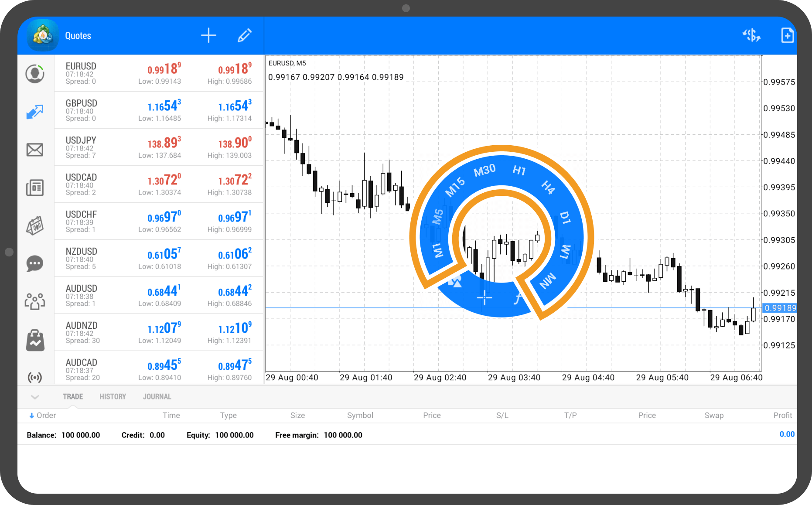Set chart timeframe to D1

click(565, 218)
